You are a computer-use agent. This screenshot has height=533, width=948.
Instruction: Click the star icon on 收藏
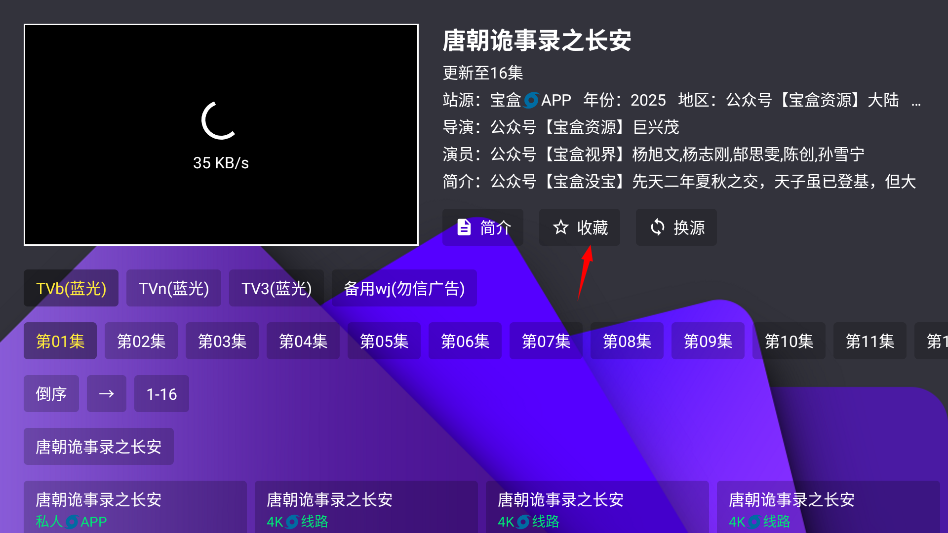560,227
